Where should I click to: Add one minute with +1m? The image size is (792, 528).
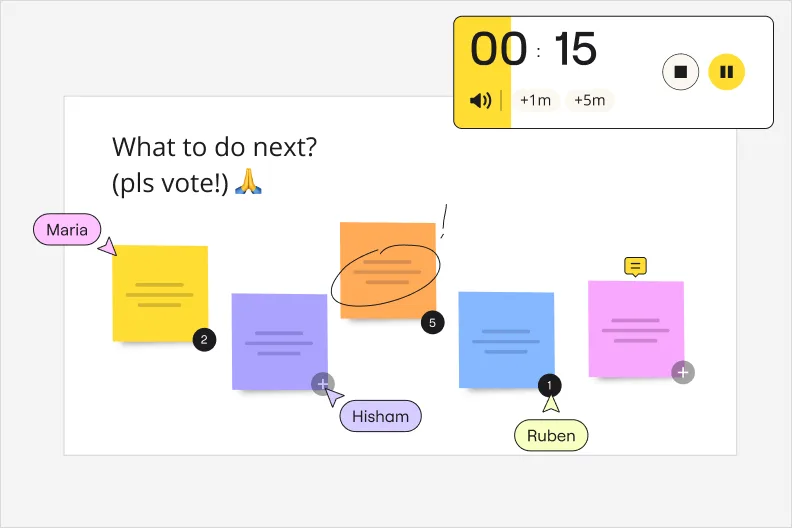click(x=535, y=100)
